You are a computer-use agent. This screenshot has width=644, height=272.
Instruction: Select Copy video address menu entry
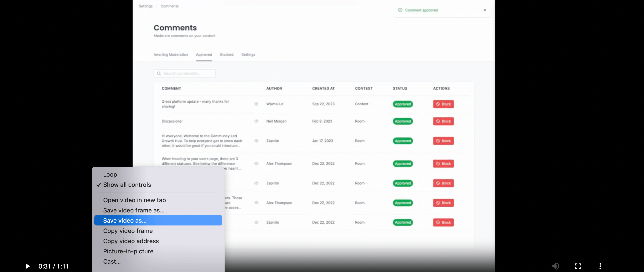[131, 241]
